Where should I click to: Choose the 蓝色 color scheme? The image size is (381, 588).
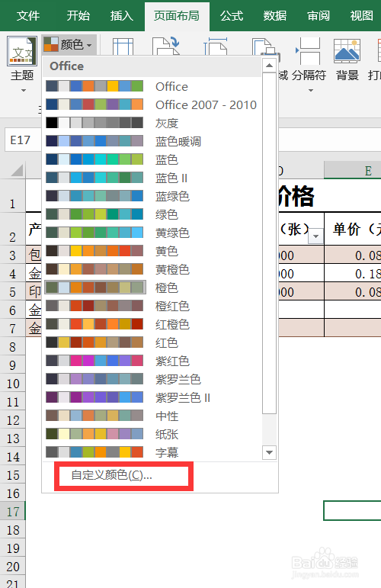click(152, 159)
